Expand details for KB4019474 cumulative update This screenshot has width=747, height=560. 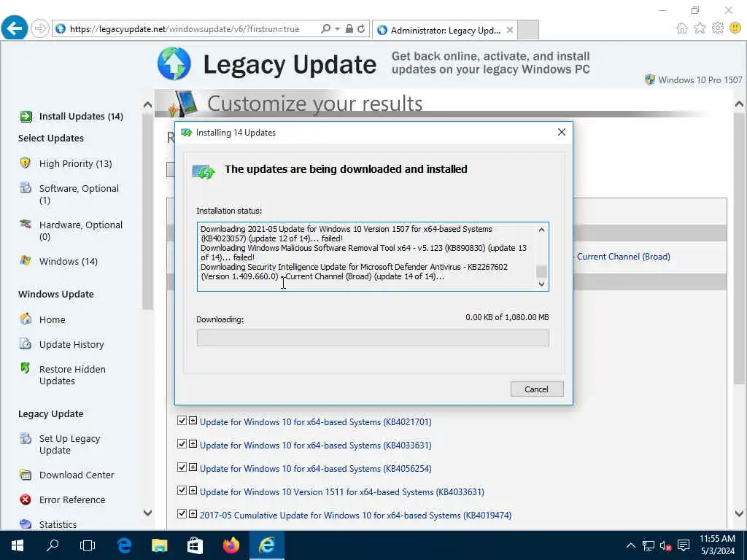(193, 514)
